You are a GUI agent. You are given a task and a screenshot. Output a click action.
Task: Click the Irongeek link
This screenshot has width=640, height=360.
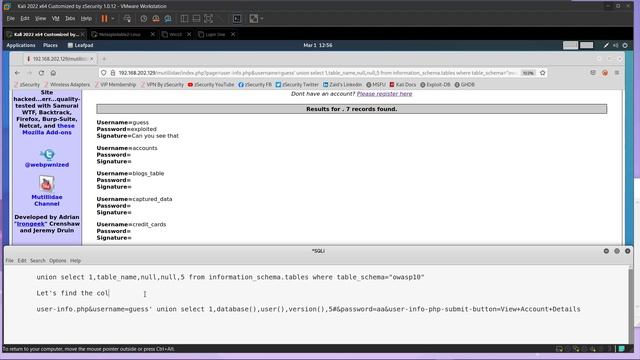click(x=31, y=224)
